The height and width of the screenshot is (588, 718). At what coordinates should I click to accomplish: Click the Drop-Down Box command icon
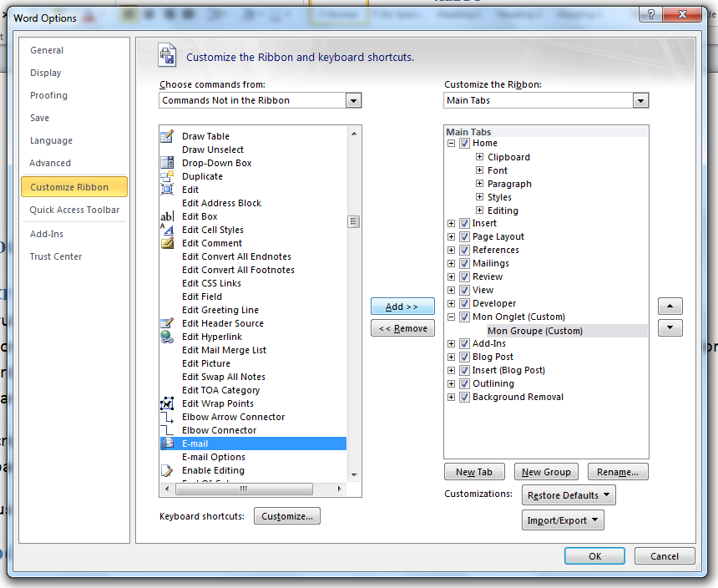coord(167,163)
